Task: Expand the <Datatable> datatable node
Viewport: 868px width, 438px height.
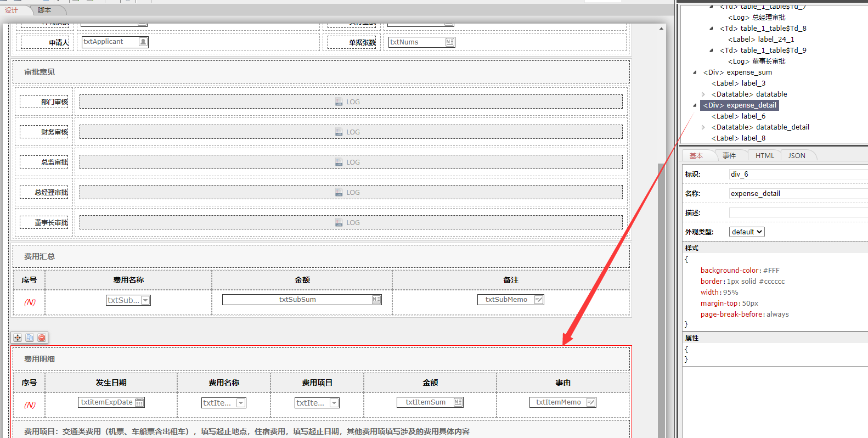Action: pos(703,94)
